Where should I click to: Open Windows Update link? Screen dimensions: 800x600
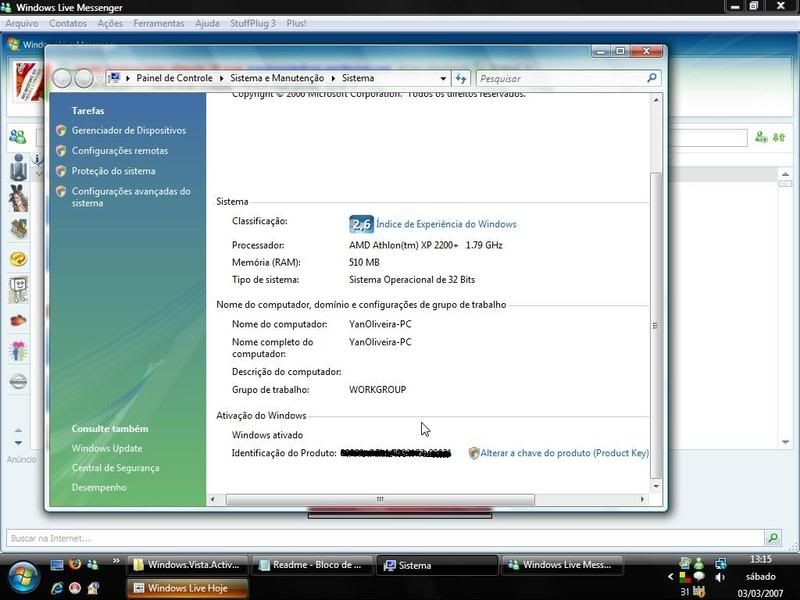click(107, 448)
